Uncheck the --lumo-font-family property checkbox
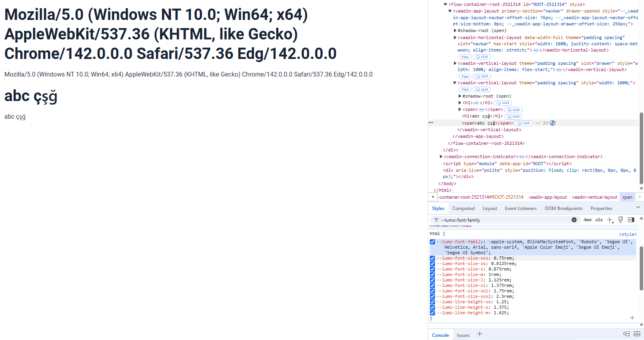The width and height of the screenshot is (644, 340). tap(432, 242)
